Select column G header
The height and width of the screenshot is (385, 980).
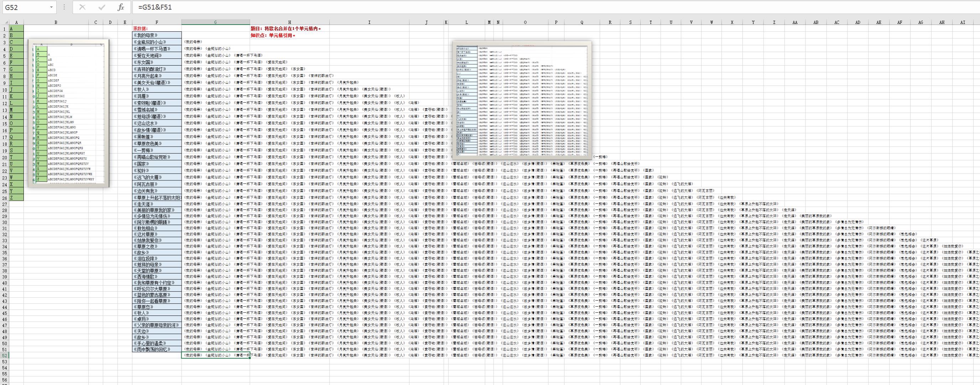click(215, 22)
